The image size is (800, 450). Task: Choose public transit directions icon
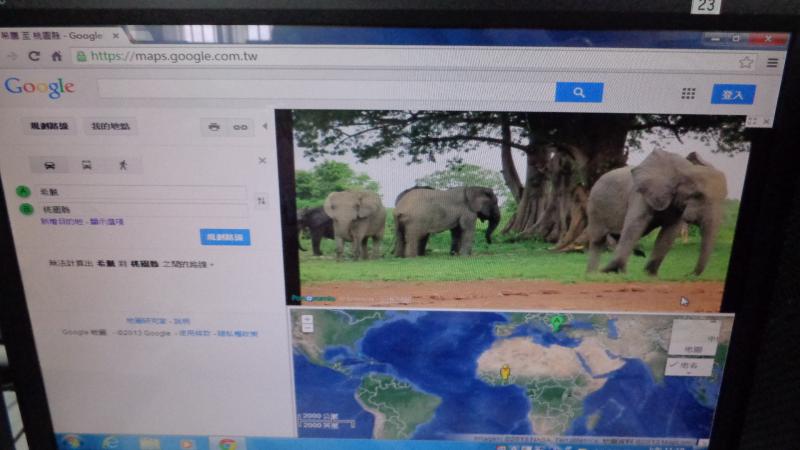point(87,165)
